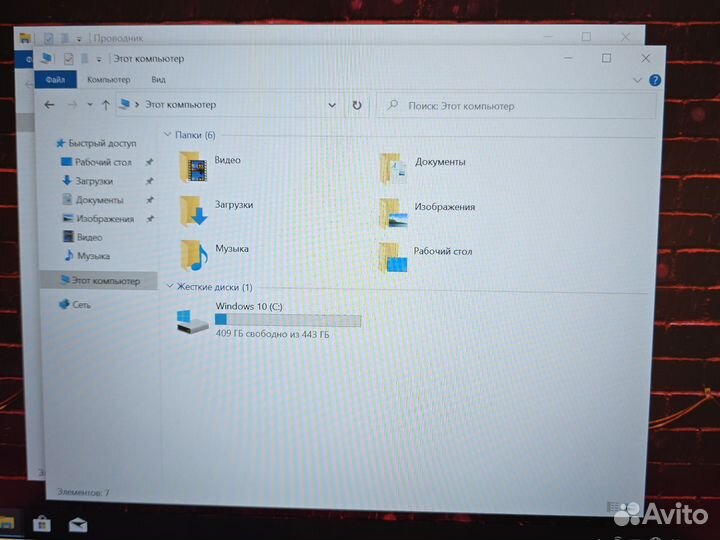Open File Explorer from the taskbar
720x540 pixels.
click(x=7, y=523)
